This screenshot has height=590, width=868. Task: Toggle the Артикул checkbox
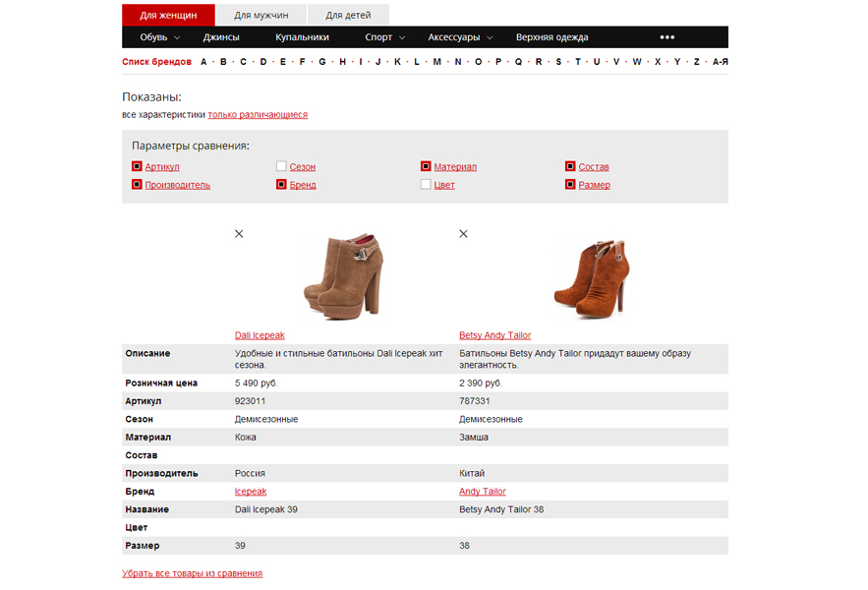click(137, 166)
